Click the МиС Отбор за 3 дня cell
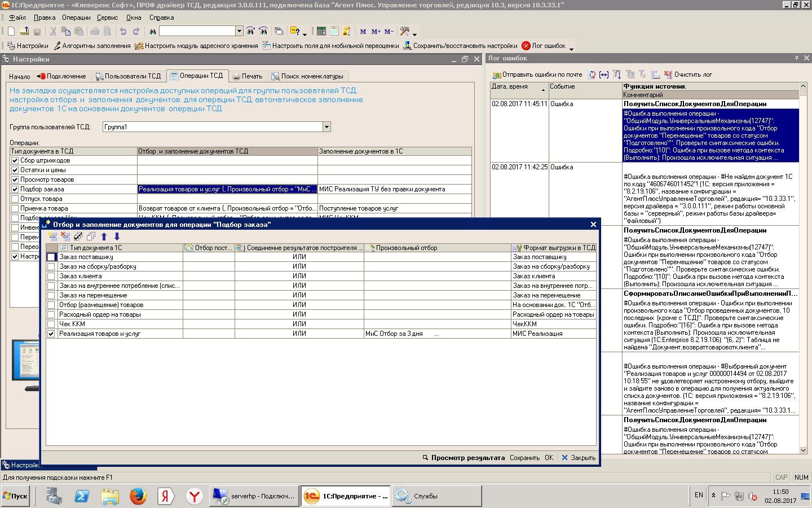This screenshot has height=508, width=812. coord(437,334)
